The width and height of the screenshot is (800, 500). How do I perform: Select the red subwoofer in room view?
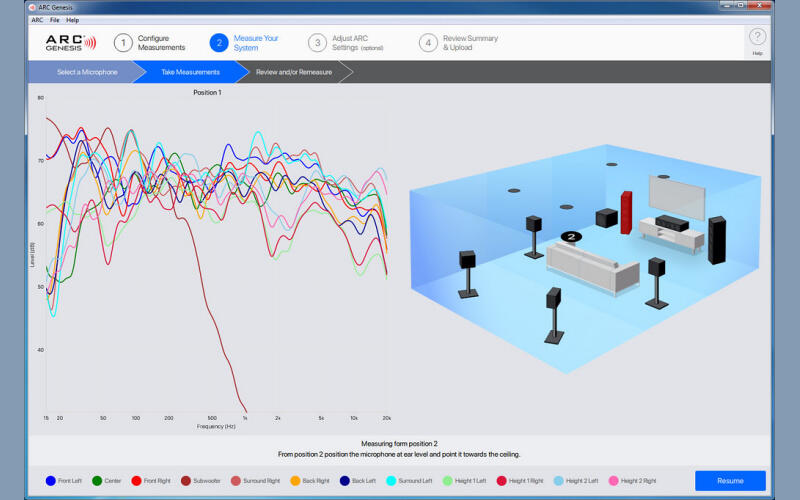627,211
